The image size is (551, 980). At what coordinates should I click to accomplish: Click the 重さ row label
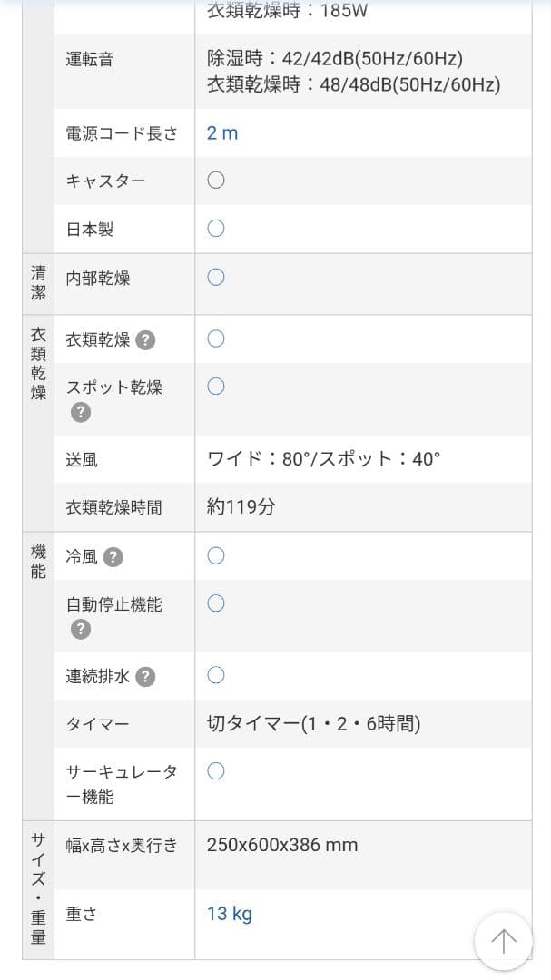click(x=82, y=914)
